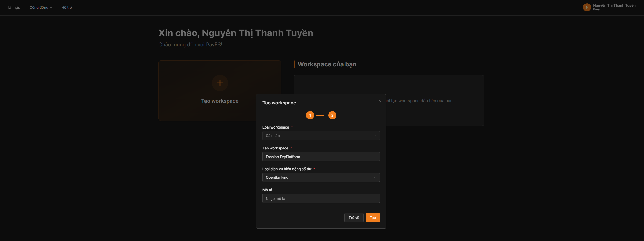
Task: Click the Free plan label under username
Action: click(x=596, y=10)
